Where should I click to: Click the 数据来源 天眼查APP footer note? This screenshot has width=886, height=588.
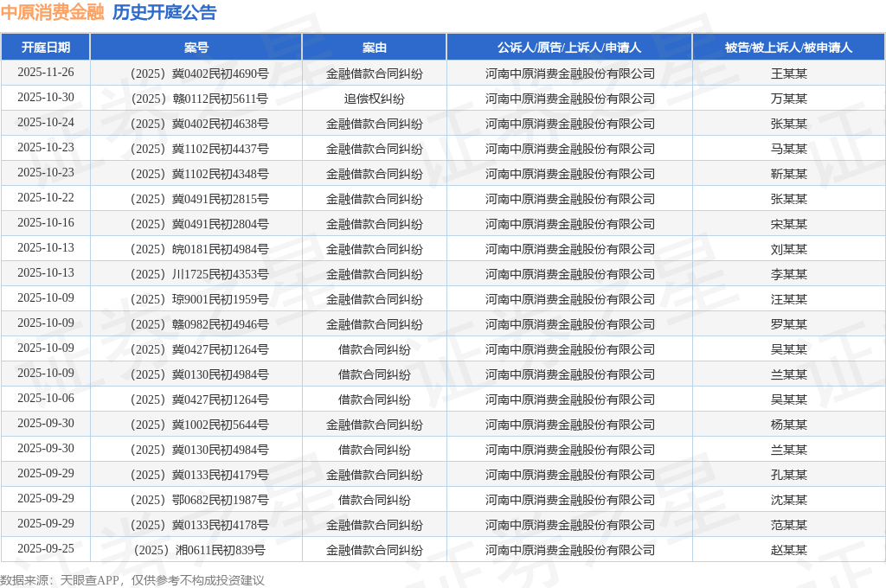[x=132, y=580]
